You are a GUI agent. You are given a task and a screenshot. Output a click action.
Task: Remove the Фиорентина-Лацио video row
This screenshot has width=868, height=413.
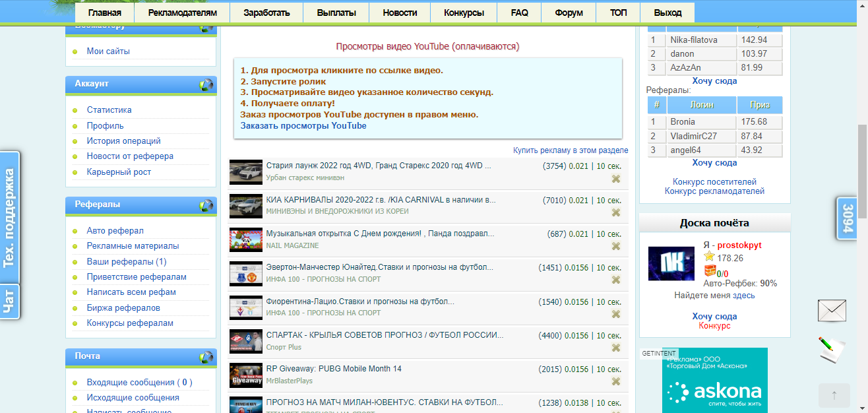[x=616, y=314]
